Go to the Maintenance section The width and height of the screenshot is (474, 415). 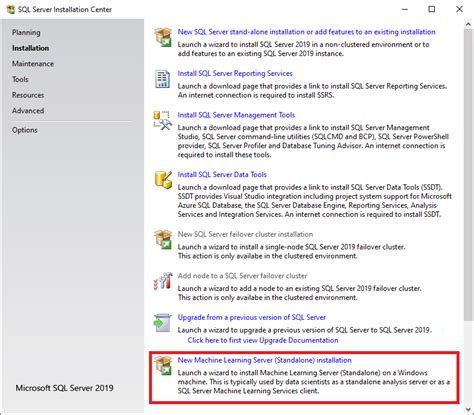click(33, 64)
